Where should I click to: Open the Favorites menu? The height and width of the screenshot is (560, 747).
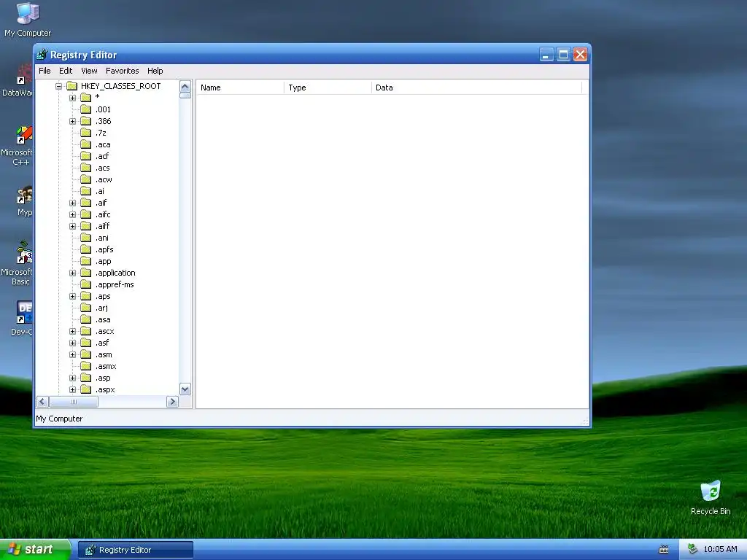pyautogui.click(x=122, y=71)
